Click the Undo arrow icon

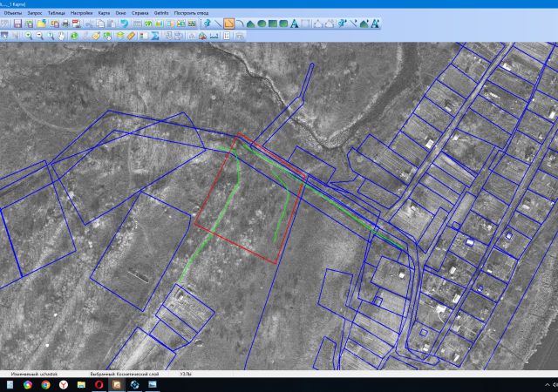tap(124, 24)
